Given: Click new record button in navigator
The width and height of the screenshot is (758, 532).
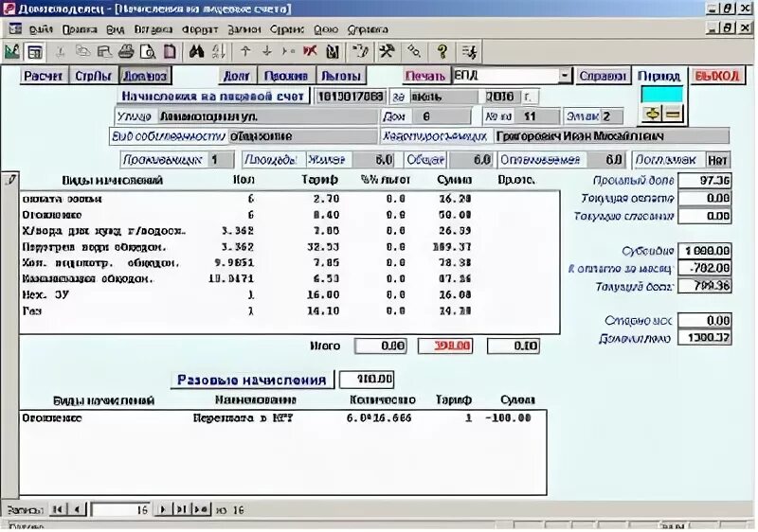Looking at the screenshot, I should point(201,509).
